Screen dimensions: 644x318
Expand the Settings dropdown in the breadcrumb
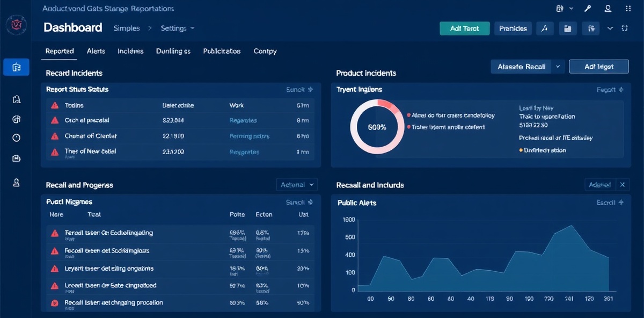(x=178, y=28)
